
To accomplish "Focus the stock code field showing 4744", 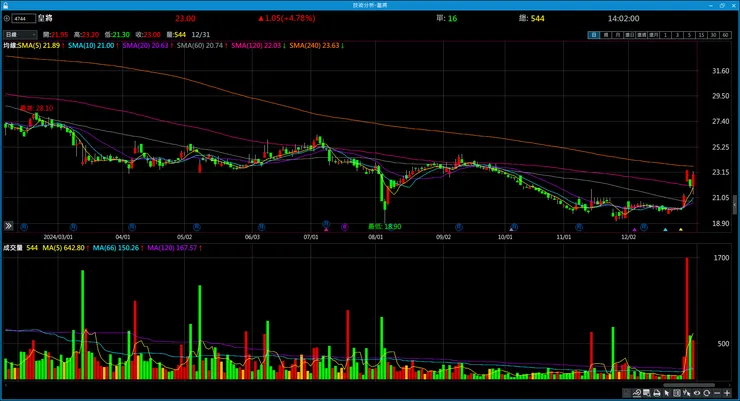I will point(24,18).
